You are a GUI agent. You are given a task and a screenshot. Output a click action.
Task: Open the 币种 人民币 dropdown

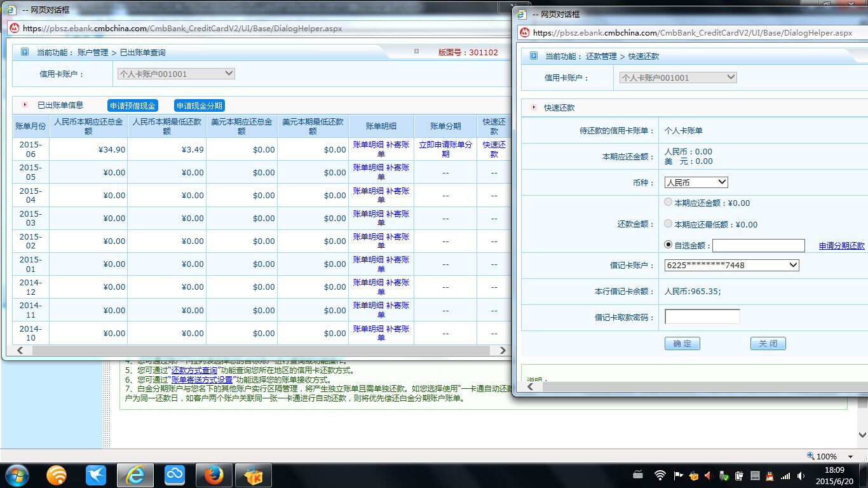696,182
